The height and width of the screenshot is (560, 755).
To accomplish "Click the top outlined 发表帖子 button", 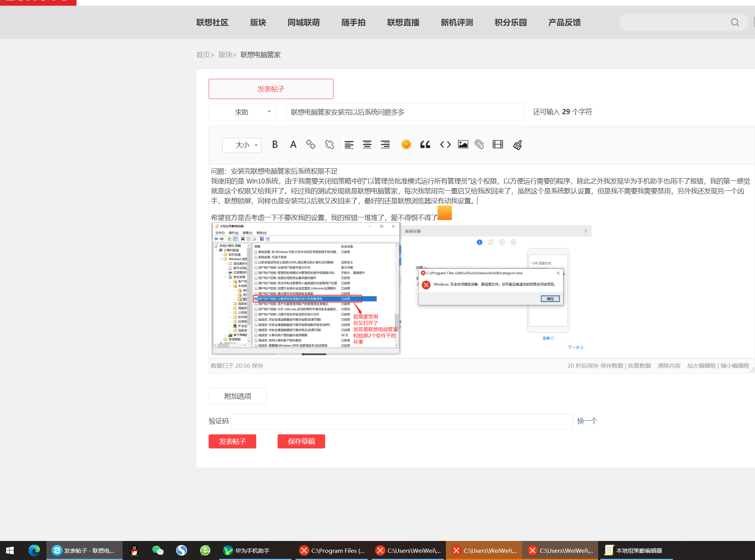I will [271, 89].
